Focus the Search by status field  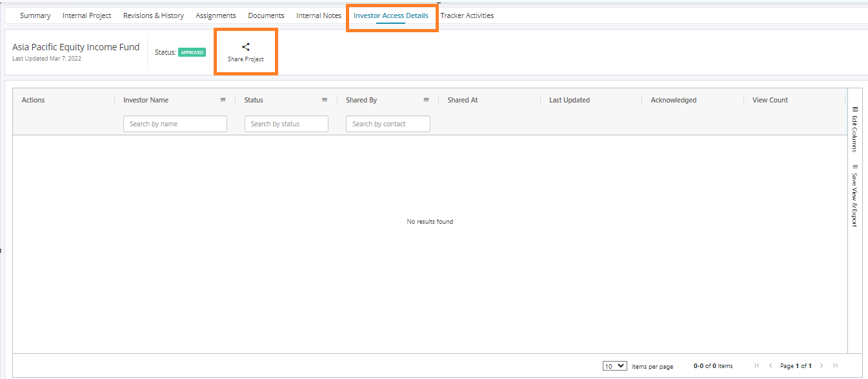[287, 124]
